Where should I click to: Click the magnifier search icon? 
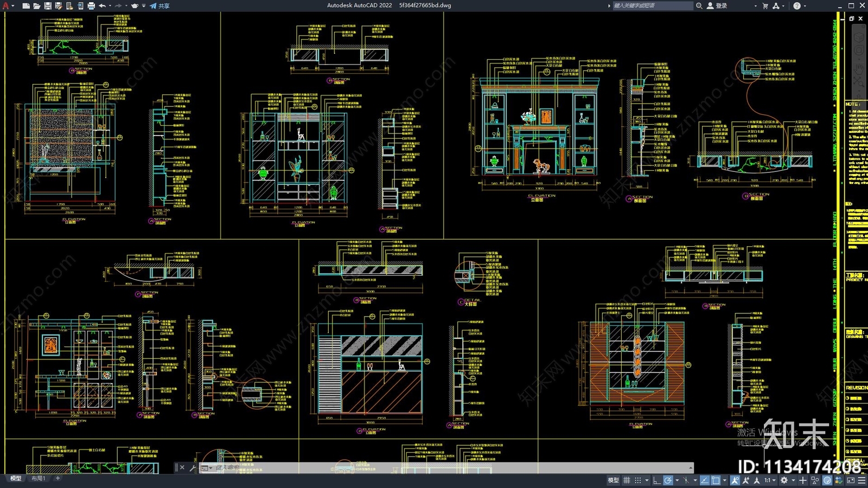tap(699, 6)
